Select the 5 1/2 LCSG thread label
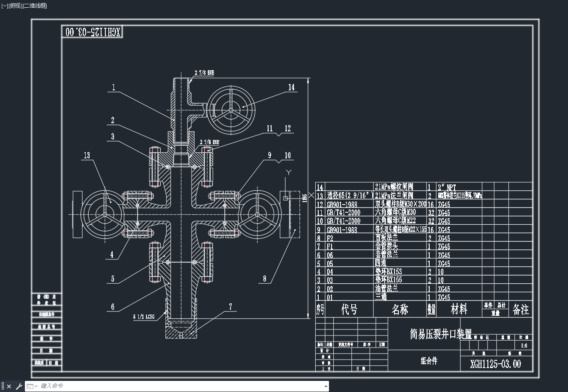The height and width of the screenshot is (392, 568). tap(143, 317)
